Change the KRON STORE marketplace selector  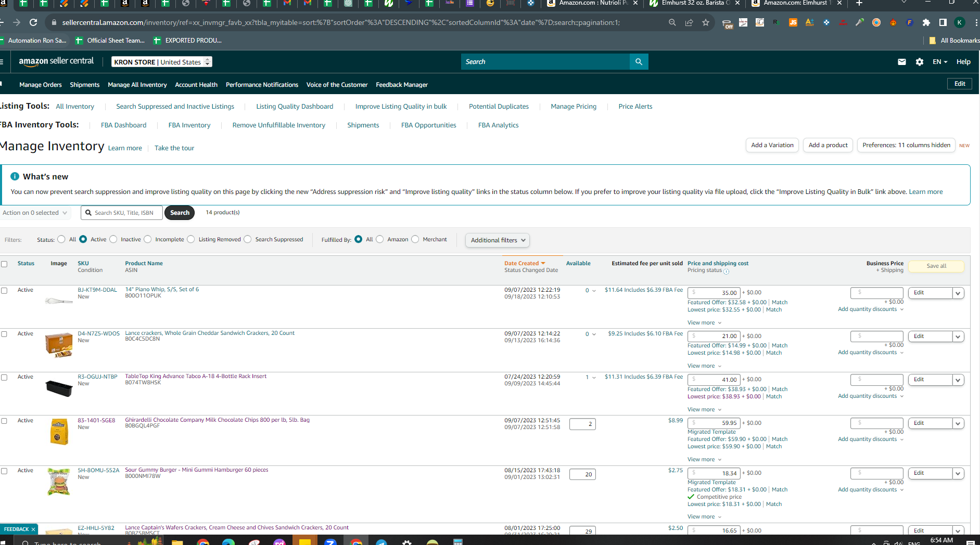point(162,62)
